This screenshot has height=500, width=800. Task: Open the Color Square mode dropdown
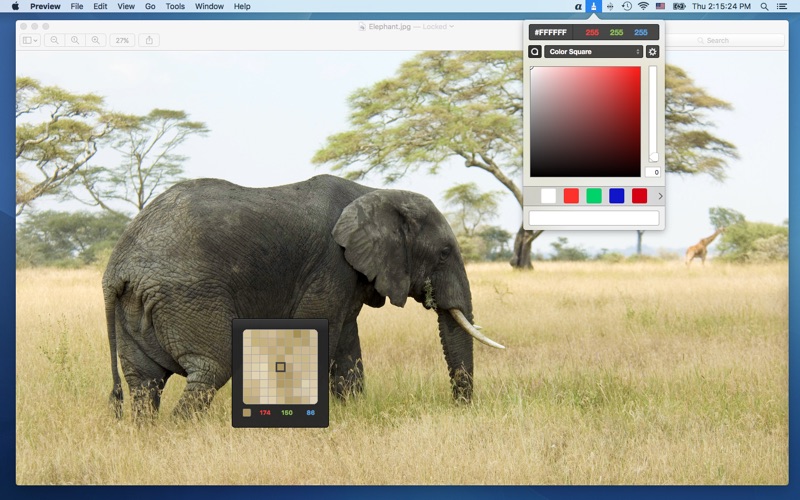click(x=594, y=52)
